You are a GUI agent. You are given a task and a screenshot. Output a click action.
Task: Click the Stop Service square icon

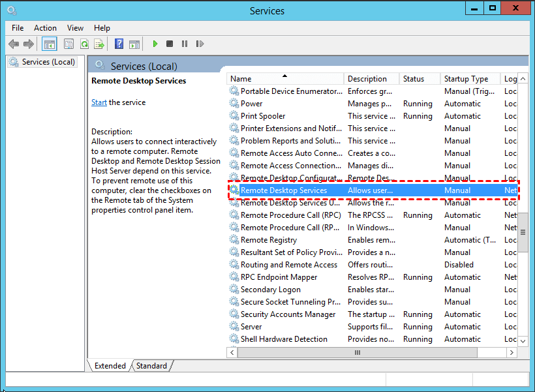[x=170, y=44]
